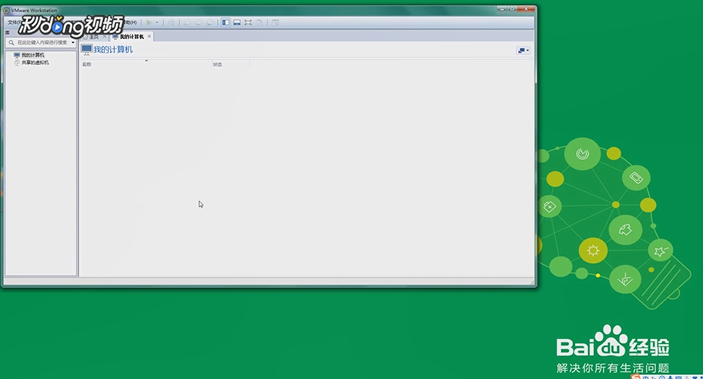Sort by the 名称 column header
This screenshot has width=703, height=379.
(146, 65)
